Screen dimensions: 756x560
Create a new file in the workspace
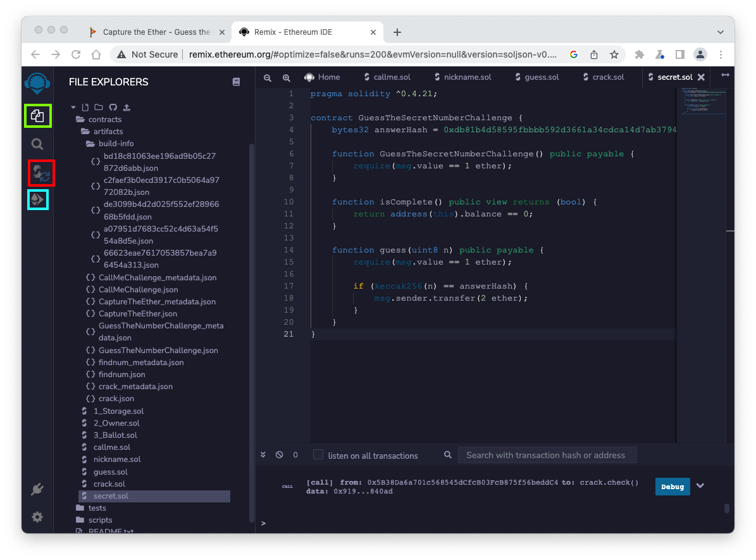pyautogui.click(x=87, y=108)
